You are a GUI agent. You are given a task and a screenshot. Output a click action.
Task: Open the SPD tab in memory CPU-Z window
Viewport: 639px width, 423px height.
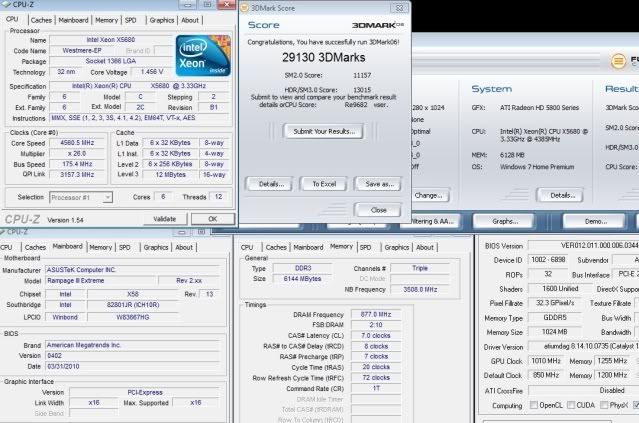[x=364, y=246]
